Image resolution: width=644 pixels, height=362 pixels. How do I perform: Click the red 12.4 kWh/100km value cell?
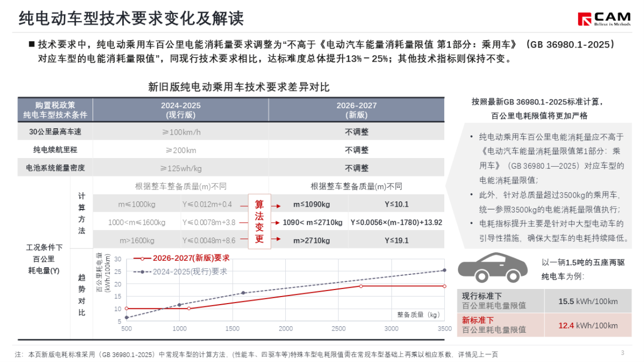(588, 325)
